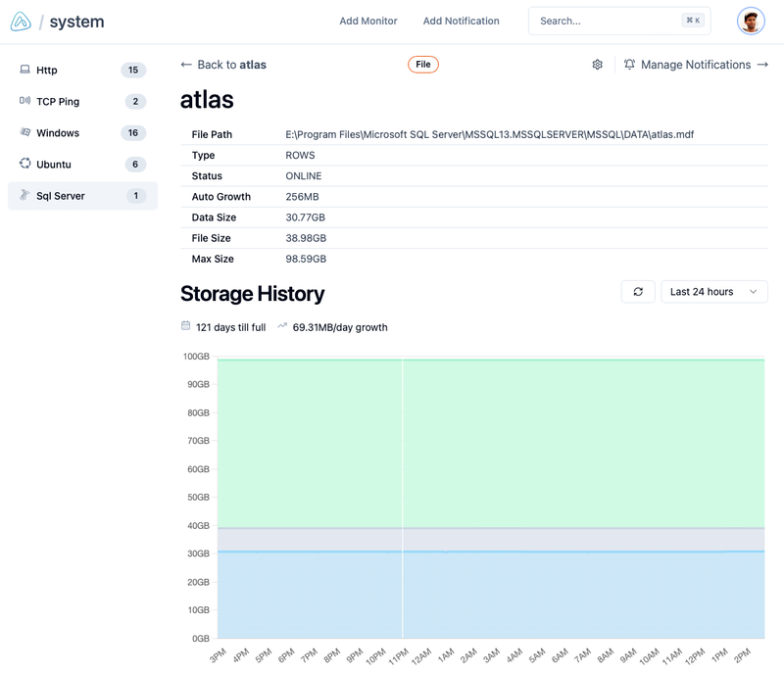
Task: Select Add Notification in the top menu
Action: (x=462, y=21)
